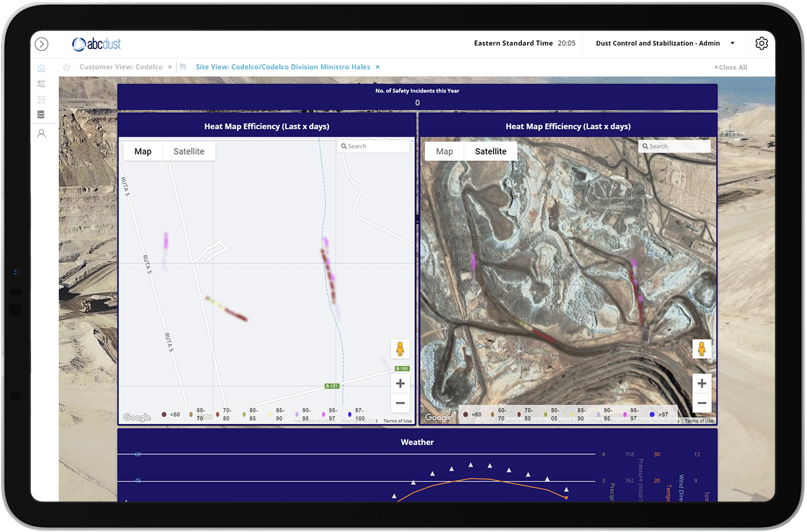This screenshot has width=807, height=532.
Task: Expand the Dust Control and Stabilization - Admin dropdown
Action: 733,43
